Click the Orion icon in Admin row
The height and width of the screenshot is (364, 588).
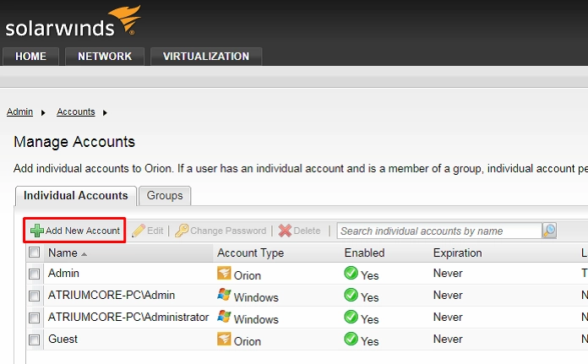(224, 273)
